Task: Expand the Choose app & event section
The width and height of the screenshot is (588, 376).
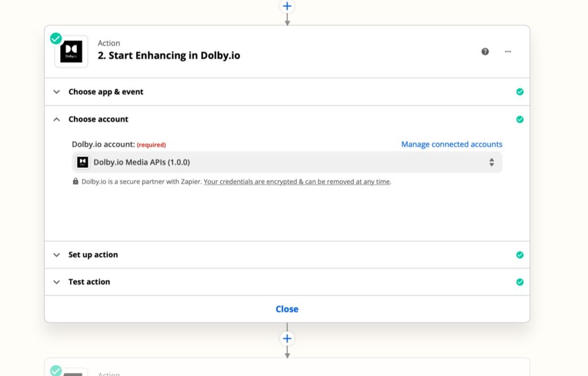Action: click(287, 92)
